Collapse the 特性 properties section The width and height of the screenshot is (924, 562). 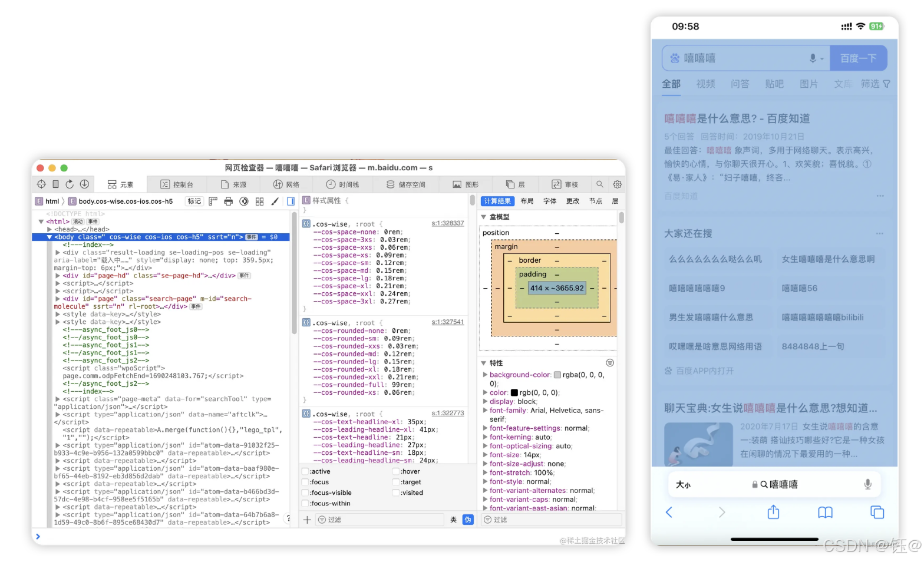coord(484,363)
